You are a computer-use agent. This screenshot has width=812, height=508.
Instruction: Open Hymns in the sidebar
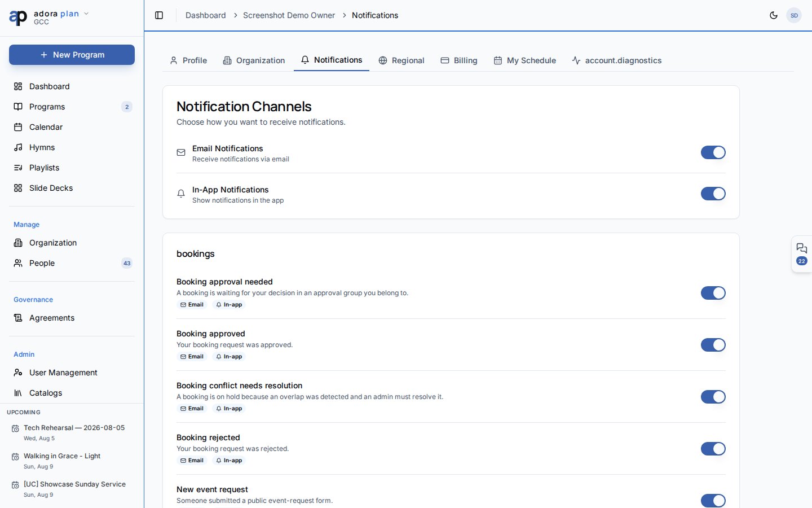72,147
